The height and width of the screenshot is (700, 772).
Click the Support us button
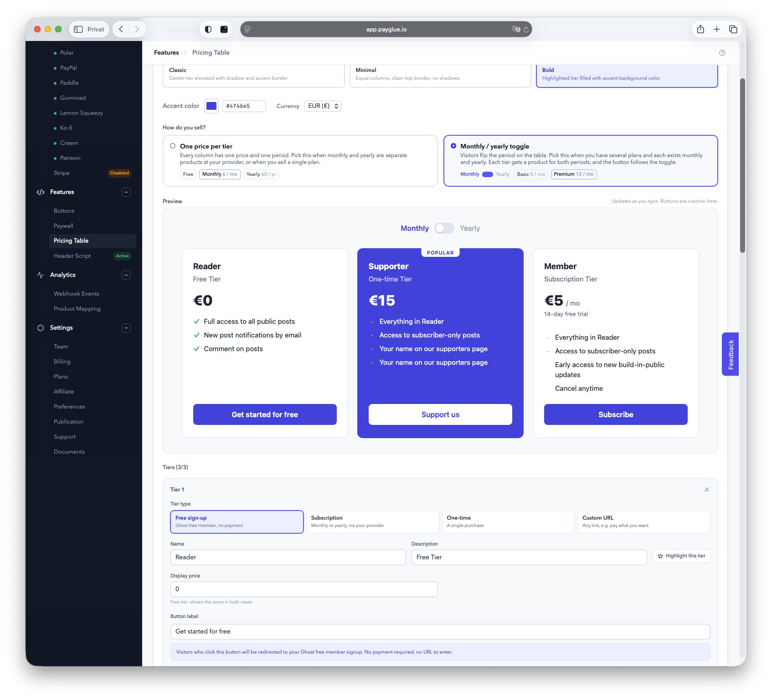tap(440, 414)
